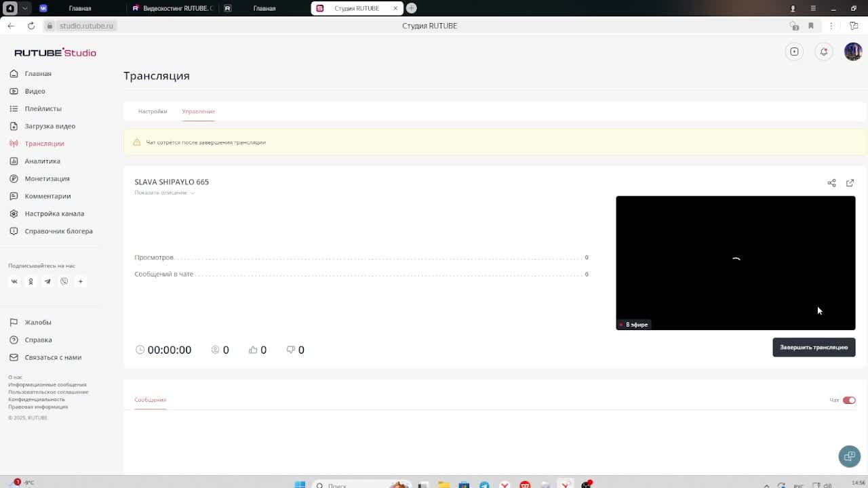The image size is (868, 488).
Task: Reload the page
Action: coord(31,26)
